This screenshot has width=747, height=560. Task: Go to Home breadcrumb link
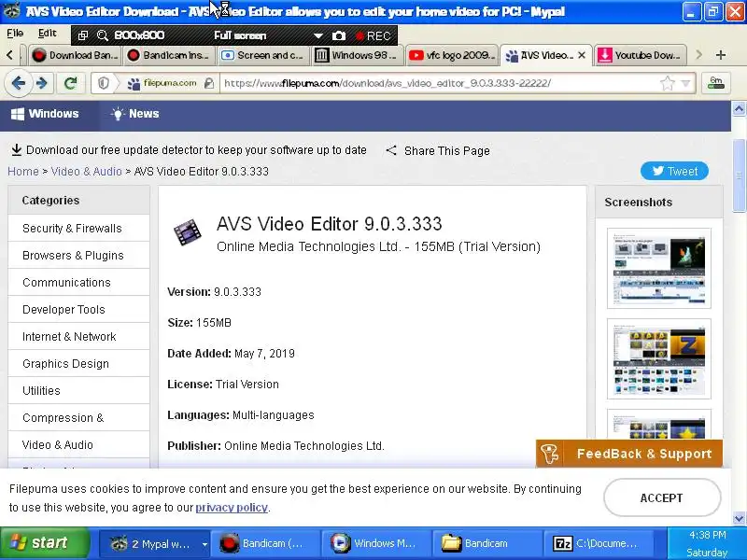pos(23,172)
